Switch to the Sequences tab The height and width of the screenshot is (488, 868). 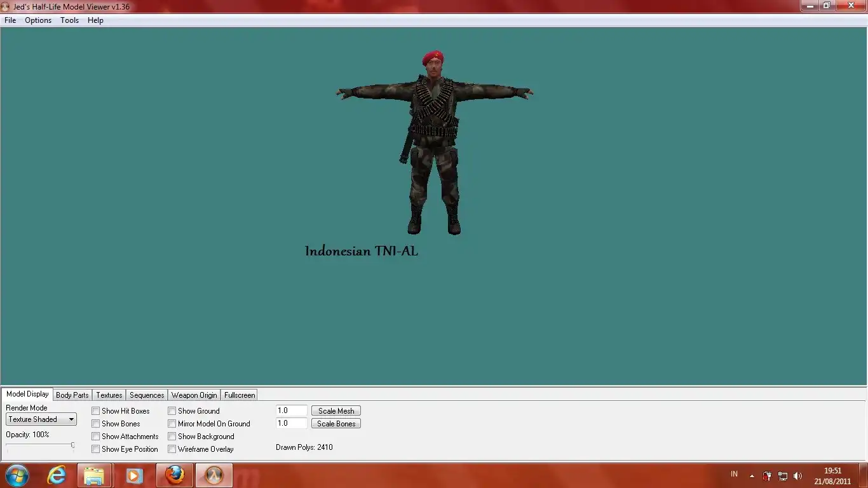147,395
